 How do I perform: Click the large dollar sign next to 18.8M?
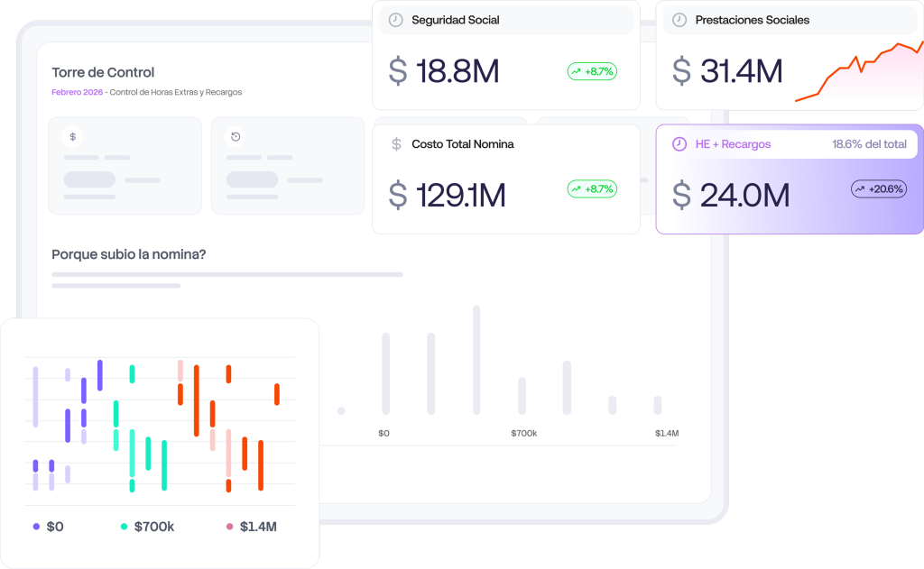pyautogui.click(x=398, y=71)
